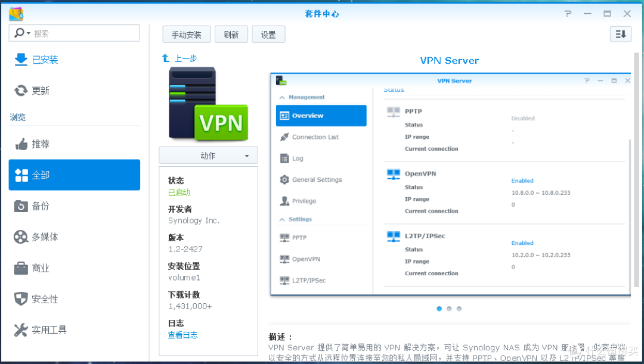The image size is (644, 364).
Task: Select the 全部 all packages category
Action: 75,175
